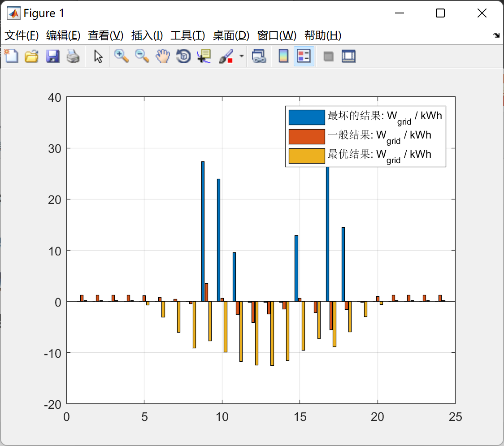Print the figure using the printer icon
Viewport: 504px width, 446px height.
click(73, 56)
